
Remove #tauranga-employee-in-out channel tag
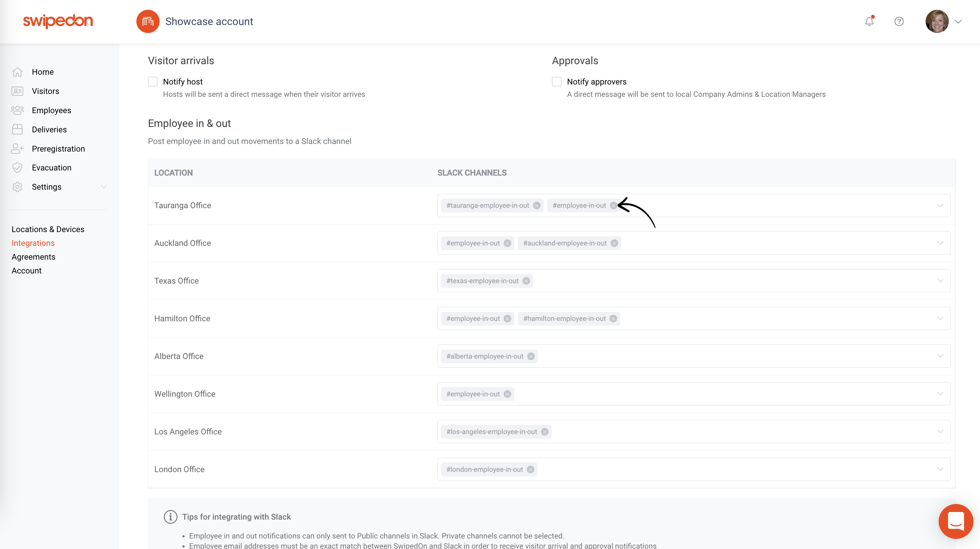pyautogui.click(x=536, y=206)
